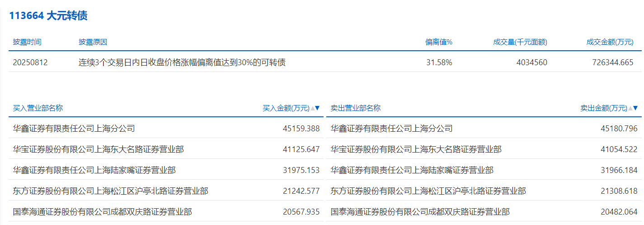The height and width of the screenshot is (225, 644).
Task: Select disclosure date 20250812
Action: (30, 63)
